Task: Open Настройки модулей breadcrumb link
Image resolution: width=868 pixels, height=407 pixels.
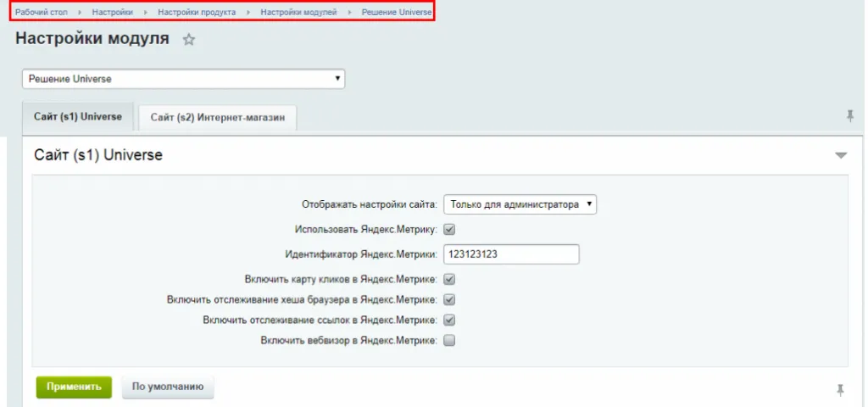Action: pos(298,13)
